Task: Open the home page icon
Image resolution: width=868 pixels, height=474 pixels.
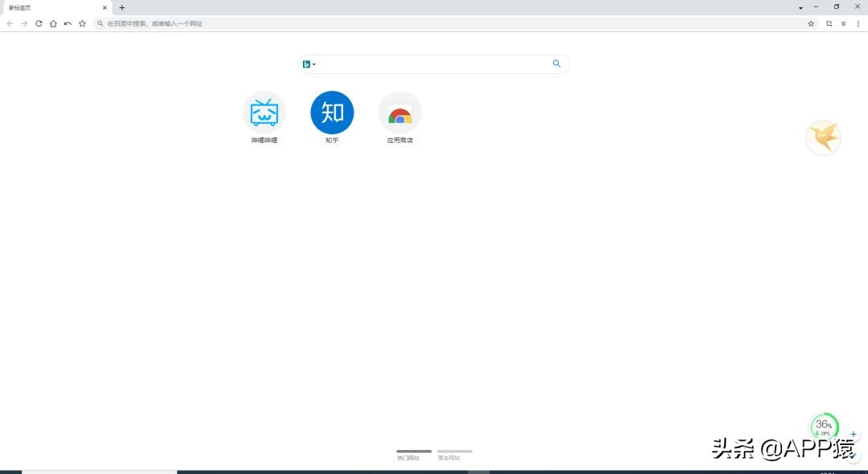Action: click(53, 24)
